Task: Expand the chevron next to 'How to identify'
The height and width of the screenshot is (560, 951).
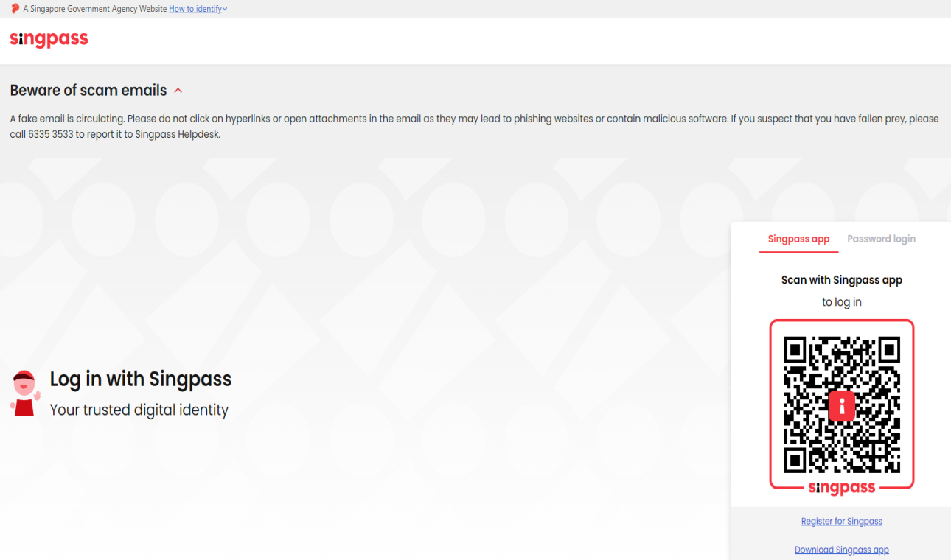Action: tap(225, 9)
